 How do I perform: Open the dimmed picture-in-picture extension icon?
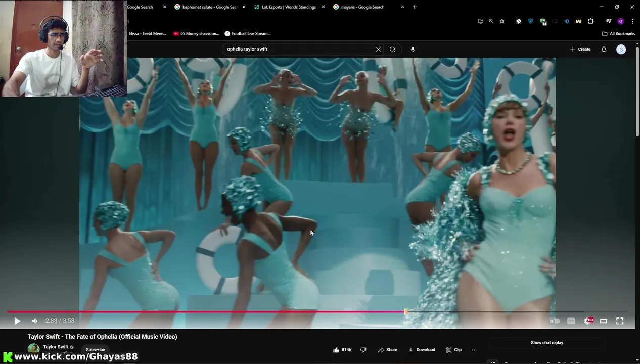point(555,21)
